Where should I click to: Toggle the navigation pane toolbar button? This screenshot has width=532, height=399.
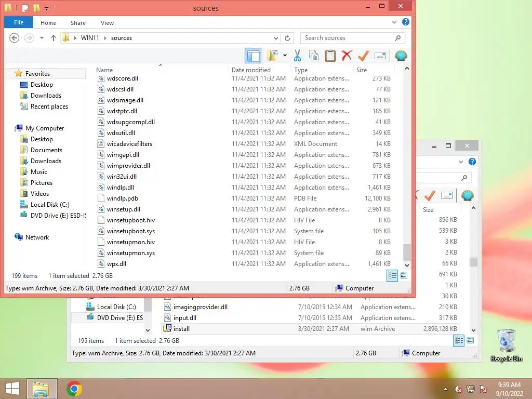coord(253,56)
